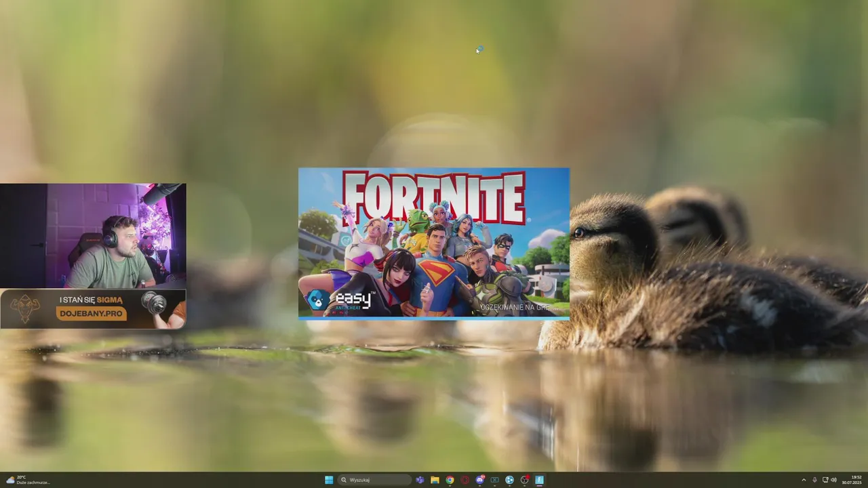Click the Easy Anti-Cheat logo
The image size is (868, 488).
point(341,300)
